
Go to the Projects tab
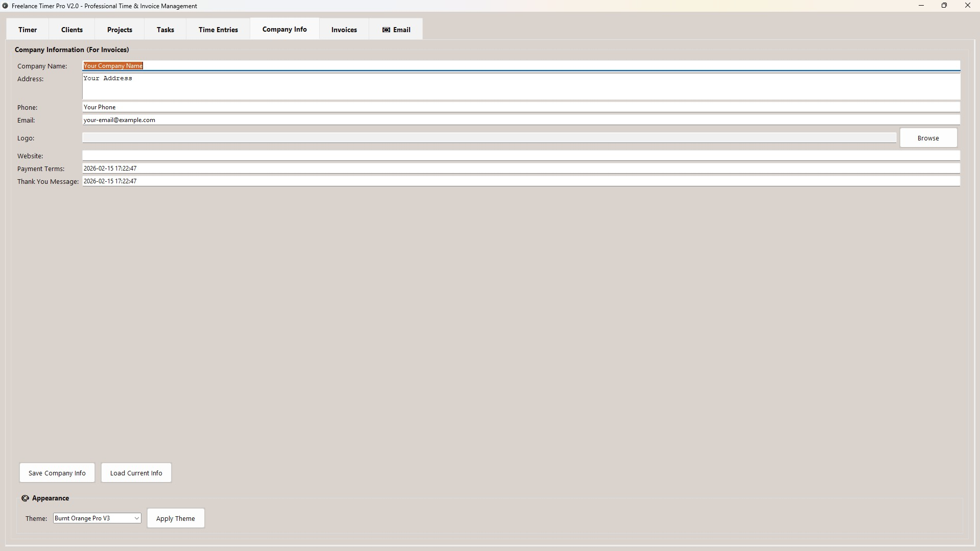(x=119, y=30)
